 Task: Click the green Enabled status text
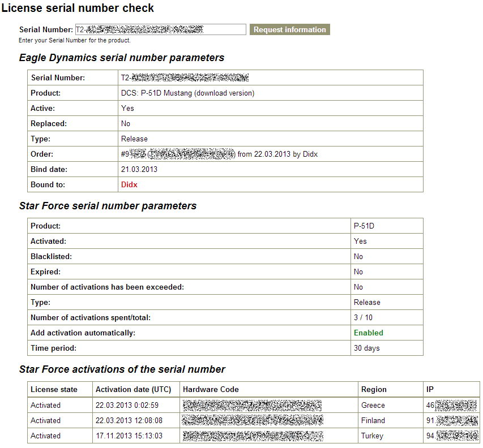[369, 333]
